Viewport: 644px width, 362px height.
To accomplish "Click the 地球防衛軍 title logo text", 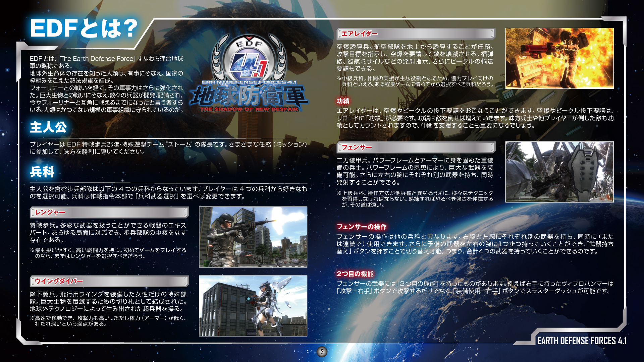I will click(x=249, y=96).
